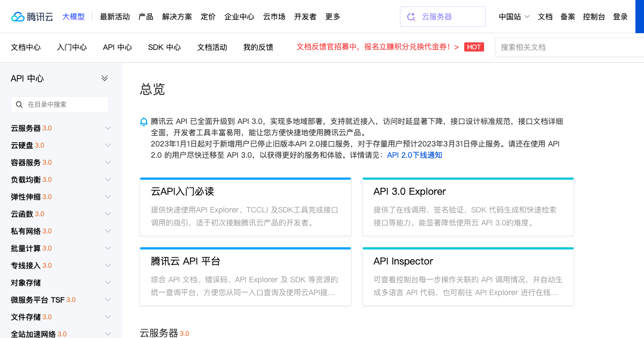
Task: Click the announcement bell icon above the notice
Action: pos(143,121)
